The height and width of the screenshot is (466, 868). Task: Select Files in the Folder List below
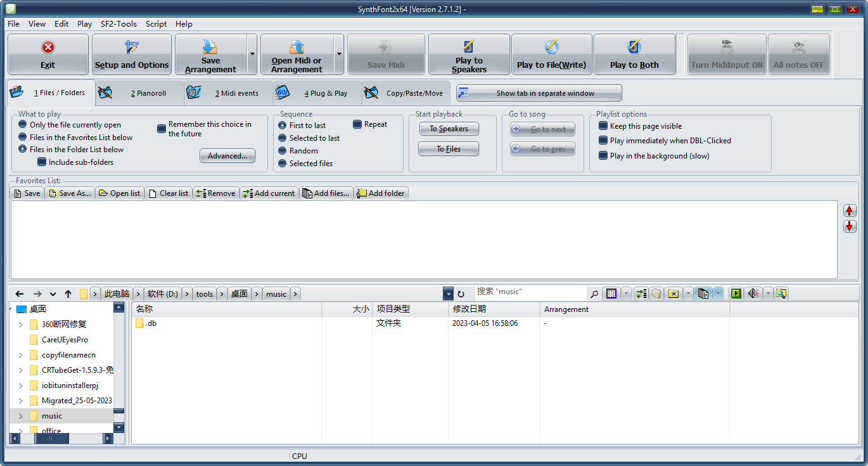click(x=71, y=150)
